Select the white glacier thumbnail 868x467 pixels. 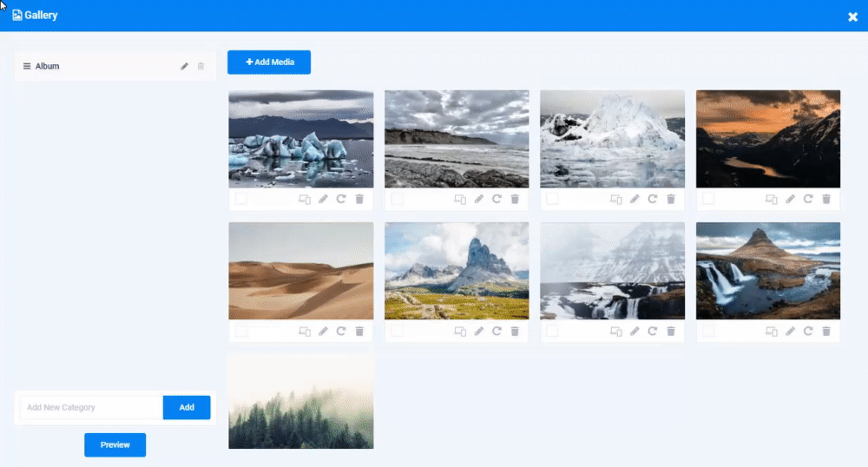(612, 139)
